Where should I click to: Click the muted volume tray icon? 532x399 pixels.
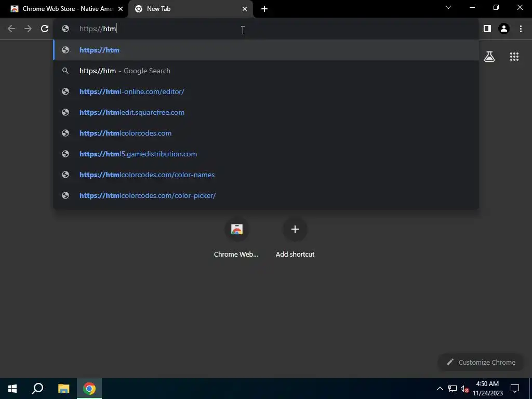pyautogui.click(x=464, y=389)
